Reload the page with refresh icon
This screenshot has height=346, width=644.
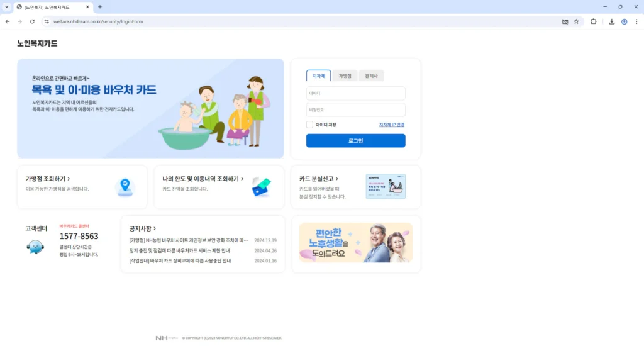32,21
